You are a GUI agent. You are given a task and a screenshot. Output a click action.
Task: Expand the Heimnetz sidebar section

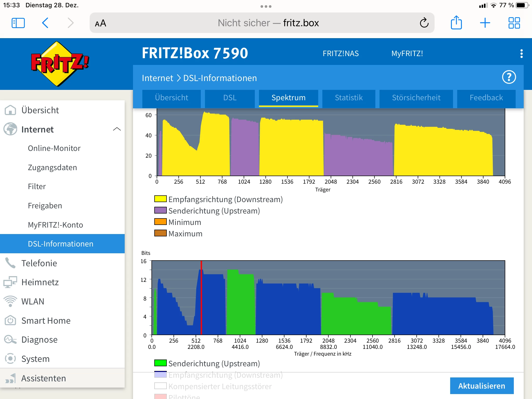point(40,282)
